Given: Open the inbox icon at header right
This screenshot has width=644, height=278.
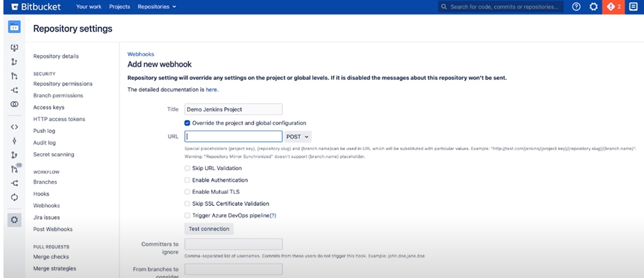Looking at the screenshot, I should 633,7.
